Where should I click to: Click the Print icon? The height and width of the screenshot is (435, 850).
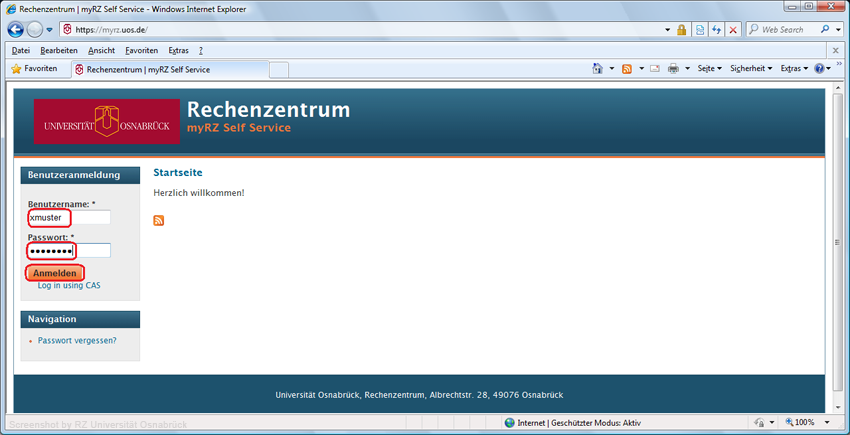(x=673, y=69)
